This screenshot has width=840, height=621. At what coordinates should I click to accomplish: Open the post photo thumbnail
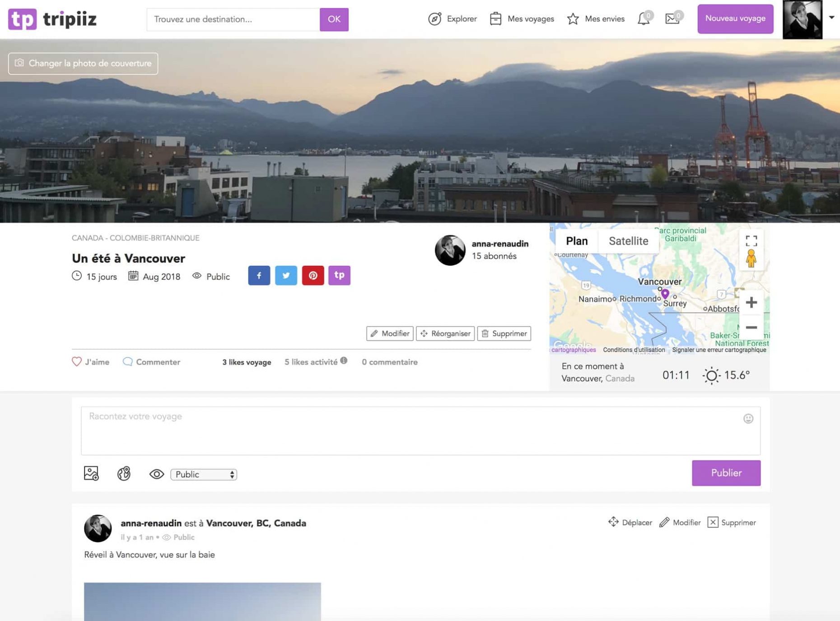point(202,602)
